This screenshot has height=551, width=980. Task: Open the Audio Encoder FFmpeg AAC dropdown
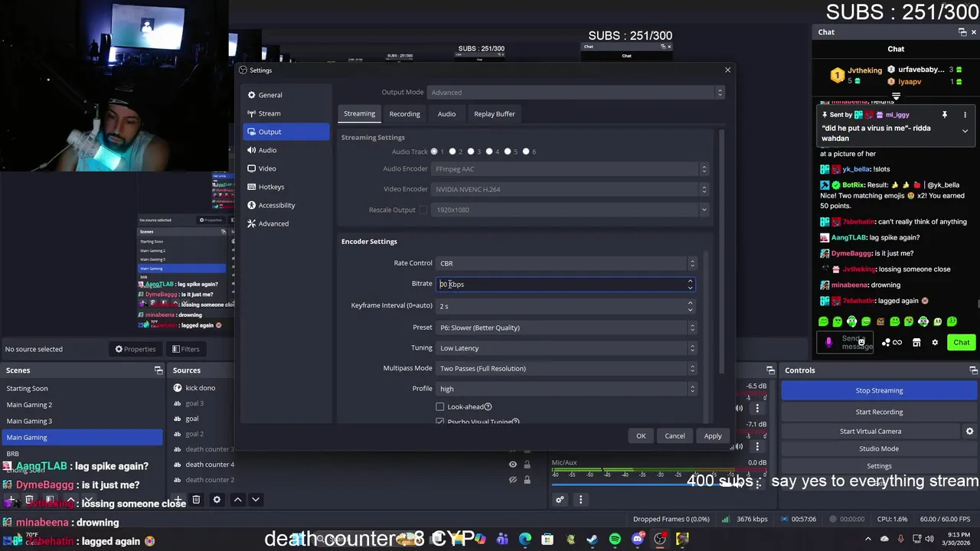(570, 169)
